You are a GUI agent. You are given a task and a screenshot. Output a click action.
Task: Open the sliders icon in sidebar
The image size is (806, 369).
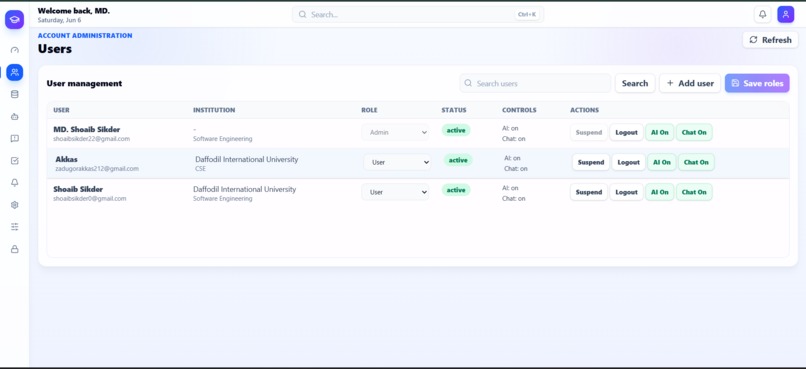[14, 227]
